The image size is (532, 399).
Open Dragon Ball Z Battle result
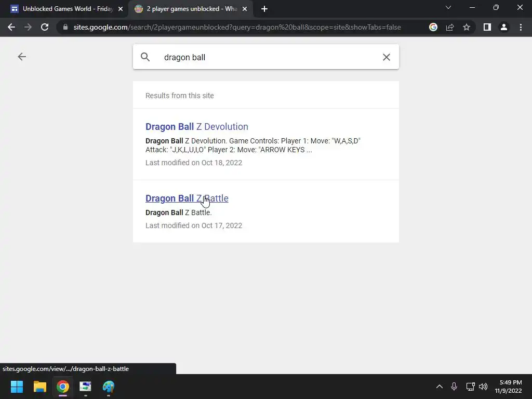(x=187, y=198)
